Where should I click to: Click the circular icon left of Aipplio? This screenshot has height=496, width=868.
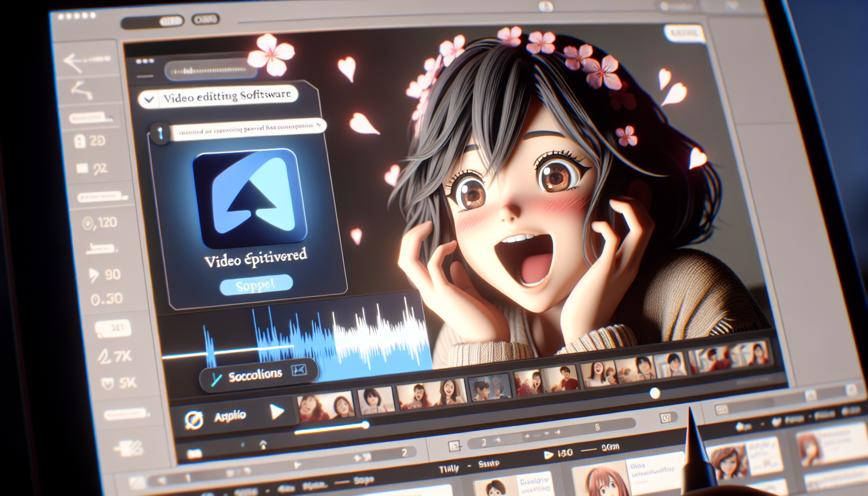(x=193, y=420)
